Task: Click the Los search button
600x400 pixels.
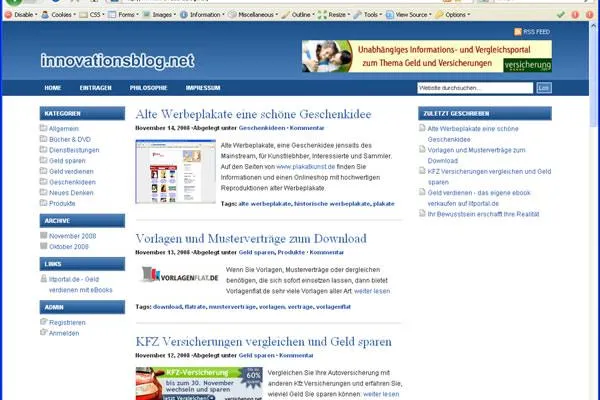Action: [544, 88]
